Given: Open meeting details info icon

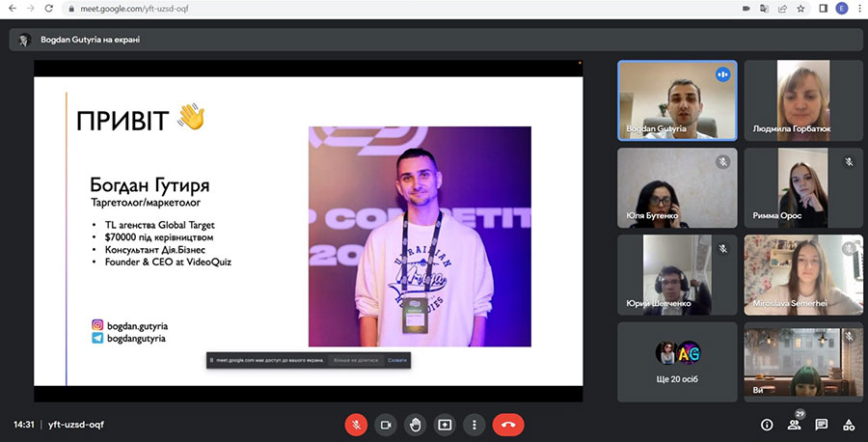Looking at the screenshot, I should pos(767,425).
